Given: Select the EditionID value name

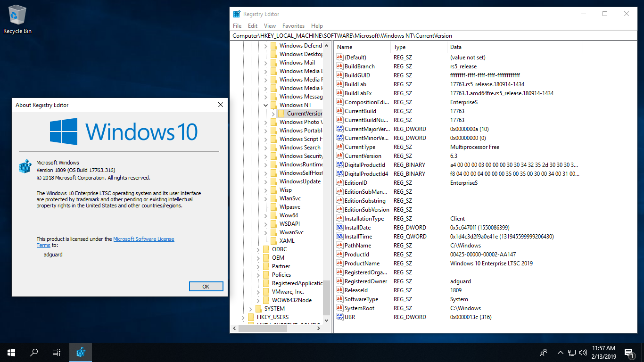Looking at the screenshot, I should click(356, 182).
